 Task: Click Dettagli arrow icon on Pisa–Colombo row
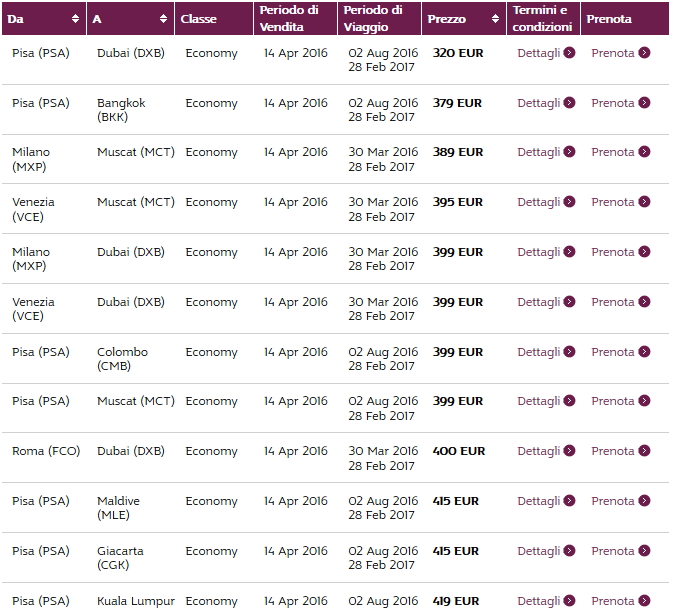click(569, 352)
